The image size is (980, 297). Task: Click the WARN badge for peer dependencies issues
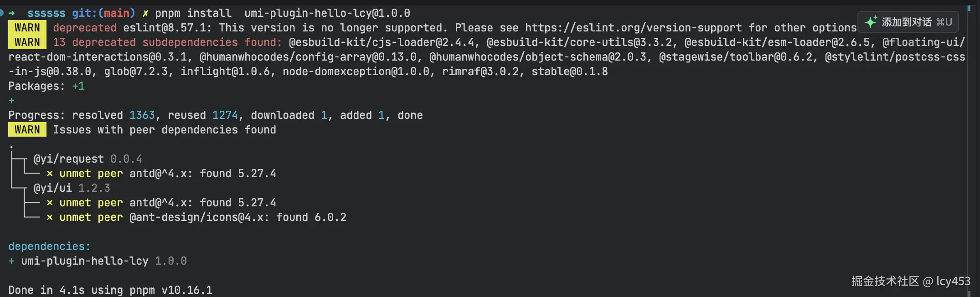coord(27,130)
